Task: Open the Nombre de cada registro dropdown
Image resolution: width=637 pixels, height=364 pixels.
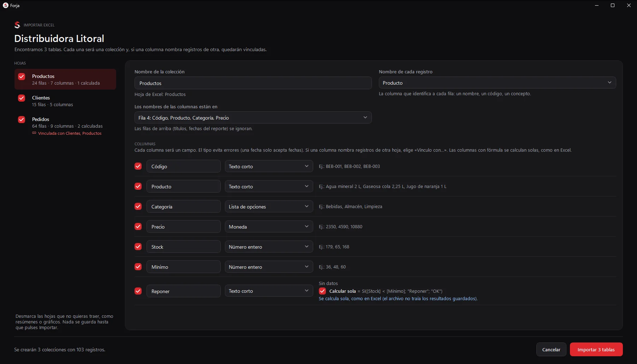Action: (x=497, y=83)
